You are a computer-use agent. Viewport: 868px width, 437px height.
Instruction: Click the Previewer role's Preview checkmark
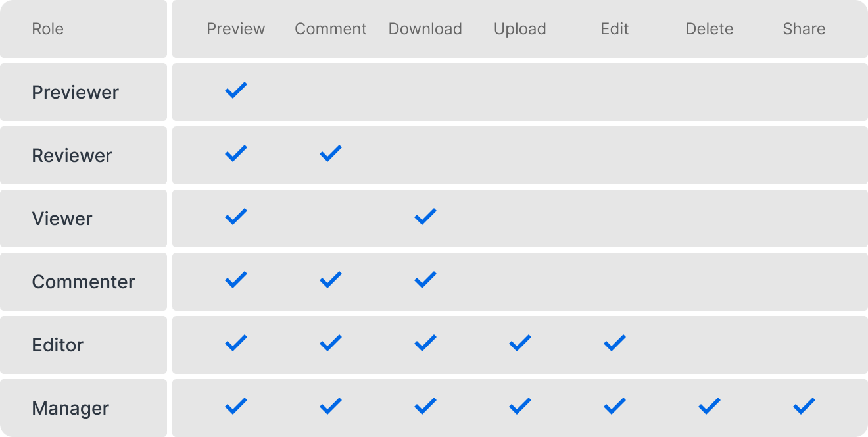click(236, 91)
